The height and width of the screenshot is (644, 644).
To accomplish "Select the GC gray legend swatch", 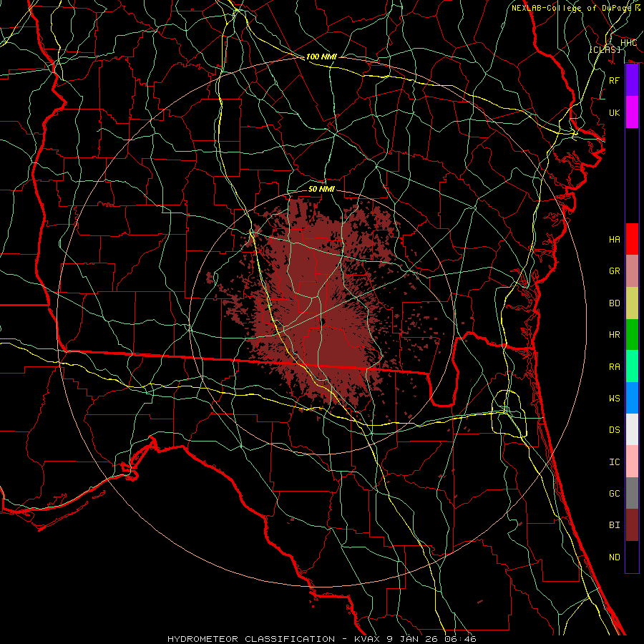I will (x=632, y=493).
